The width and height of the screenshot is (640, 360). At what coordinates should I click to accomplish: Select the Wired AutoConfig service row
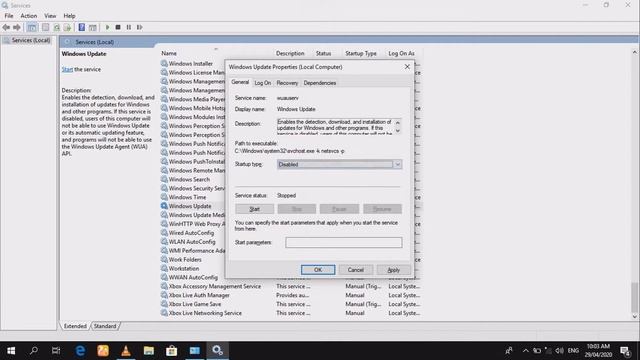click(x=191, y=233)
